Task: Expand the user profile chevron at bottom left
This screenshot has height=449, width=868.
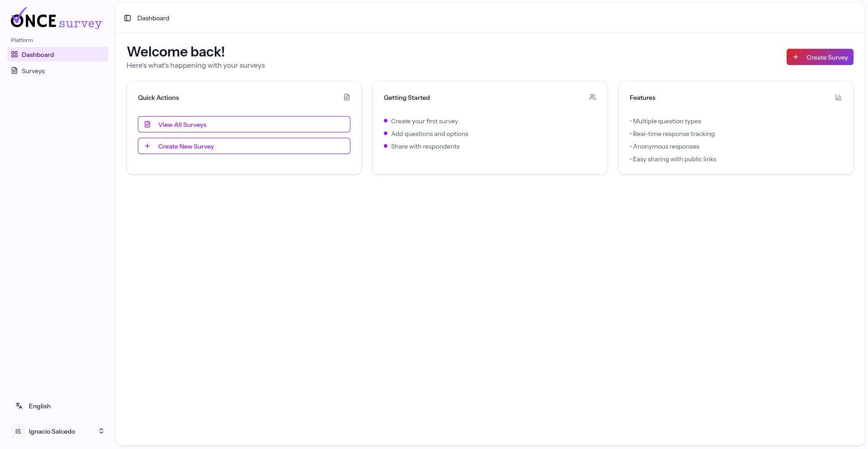Action: (x=101, y=430)
